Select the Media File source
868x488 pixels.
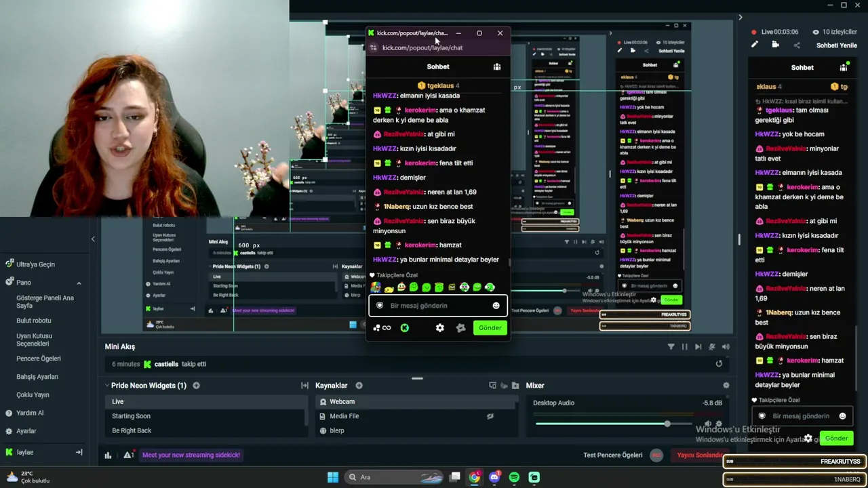(x=416, y=416)
